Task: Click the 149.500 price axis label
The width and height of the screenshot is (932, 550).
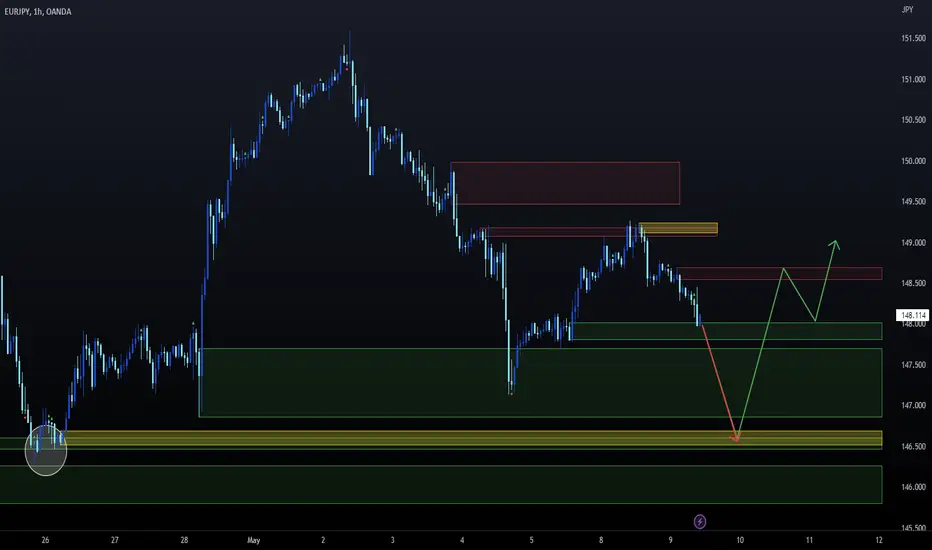Action: [914, 202]
